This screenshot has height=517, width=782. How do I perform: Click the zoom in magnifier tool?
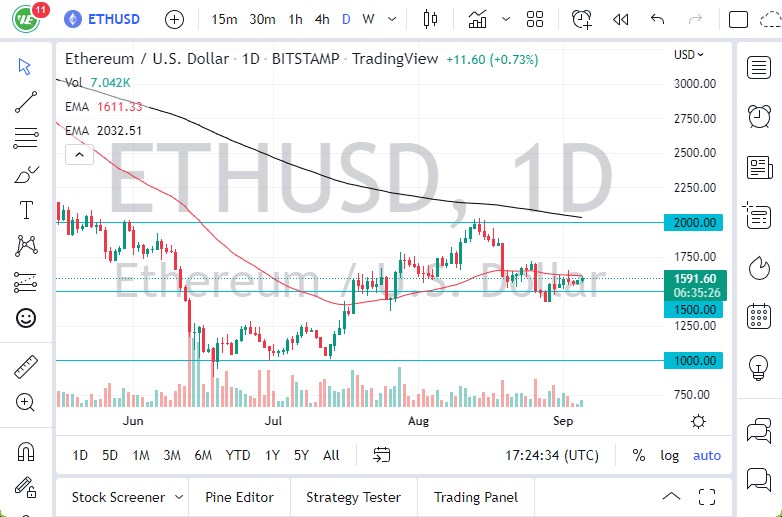pos(26,402)
